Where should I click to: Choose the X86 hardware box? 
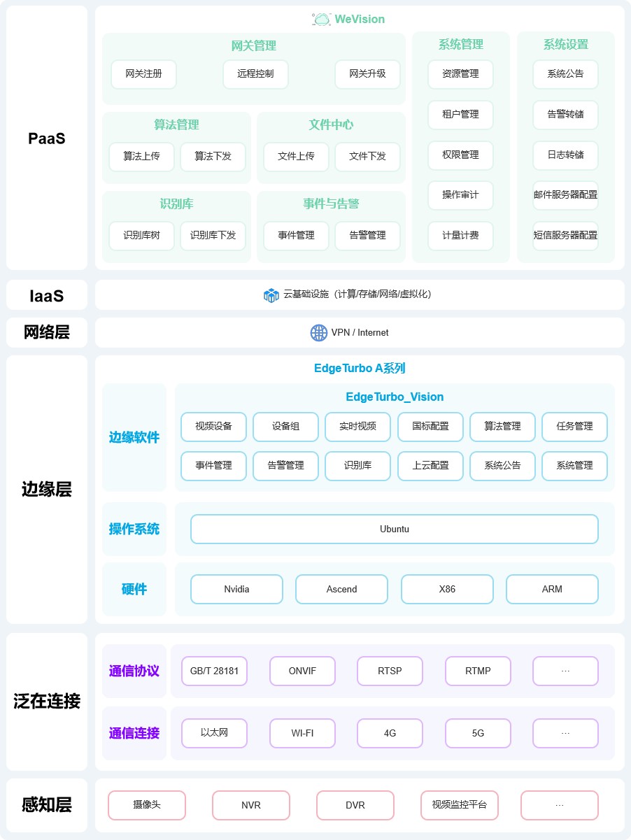(x=447, y=590)
